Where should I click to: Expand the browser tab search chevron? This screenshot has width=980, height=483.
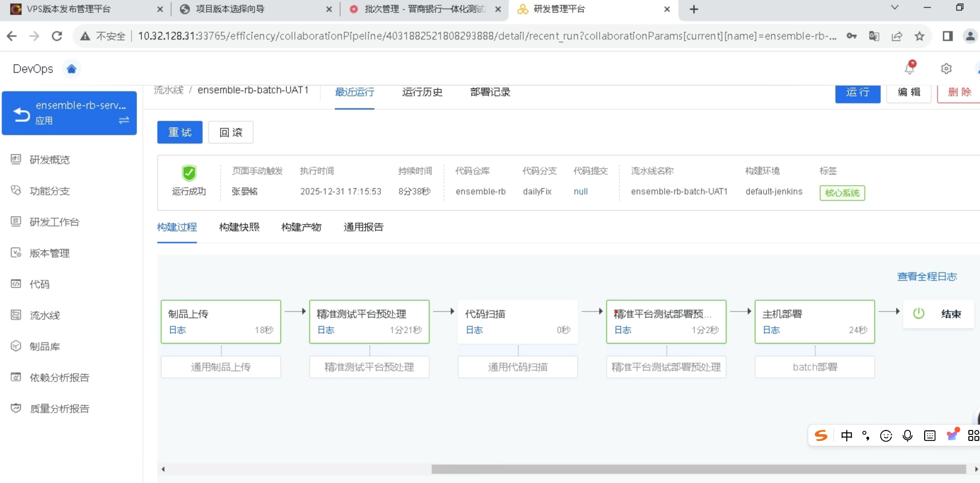coord(895,8)
